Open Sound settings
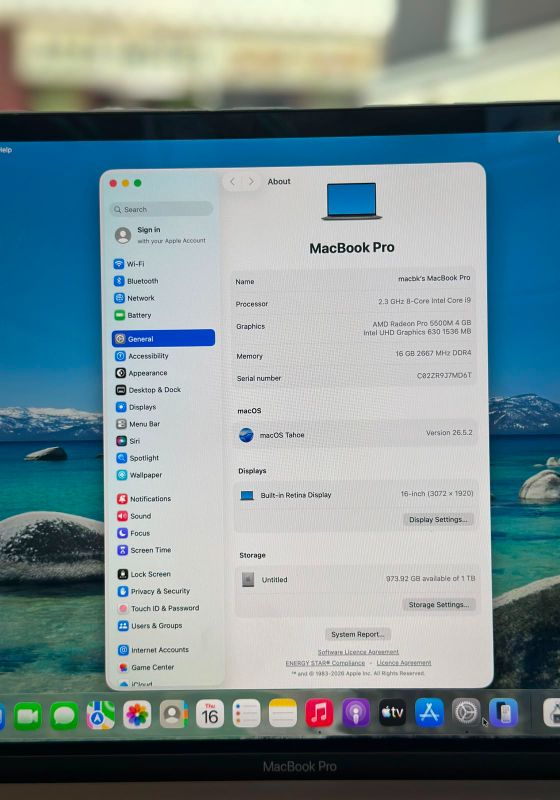The image size is (560, 800). [134, 516]
